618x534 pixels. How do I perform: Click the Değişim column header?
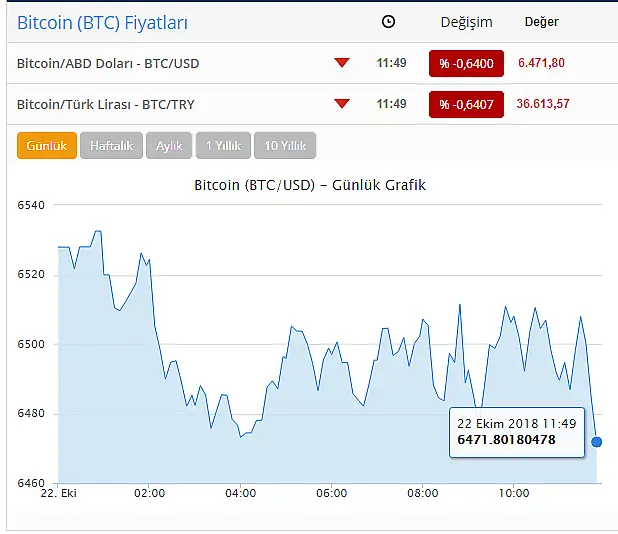[x=467, y=22]
